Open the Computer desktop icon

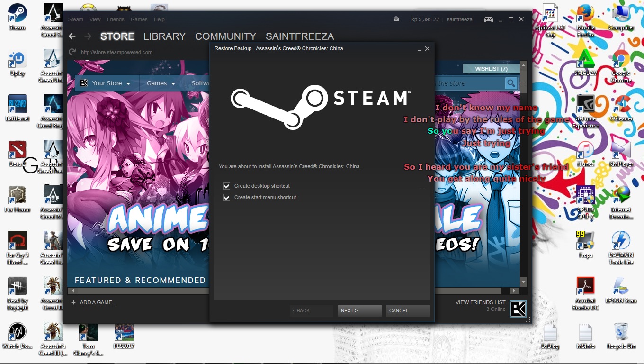(x=621, y=17)
